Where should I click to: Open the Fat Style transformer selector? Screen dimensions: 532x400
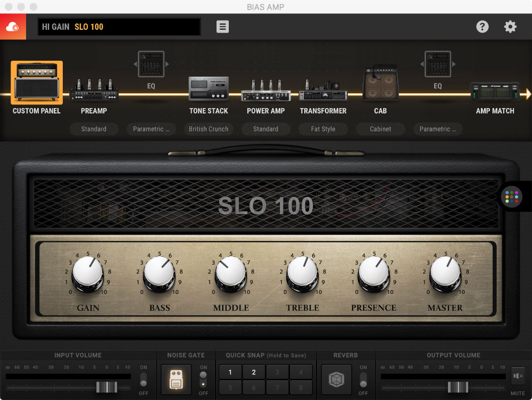[323, 129]
